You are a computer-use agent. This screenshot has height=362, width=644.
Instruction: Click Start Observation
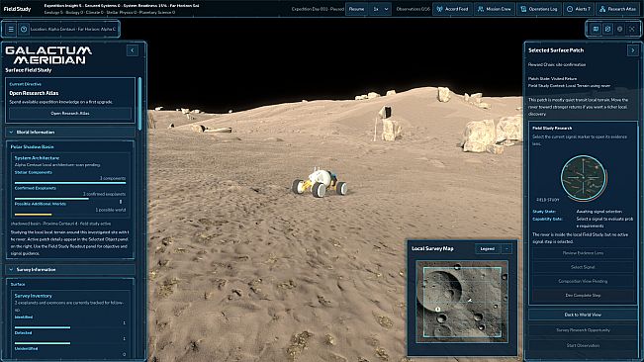[583, 345]
